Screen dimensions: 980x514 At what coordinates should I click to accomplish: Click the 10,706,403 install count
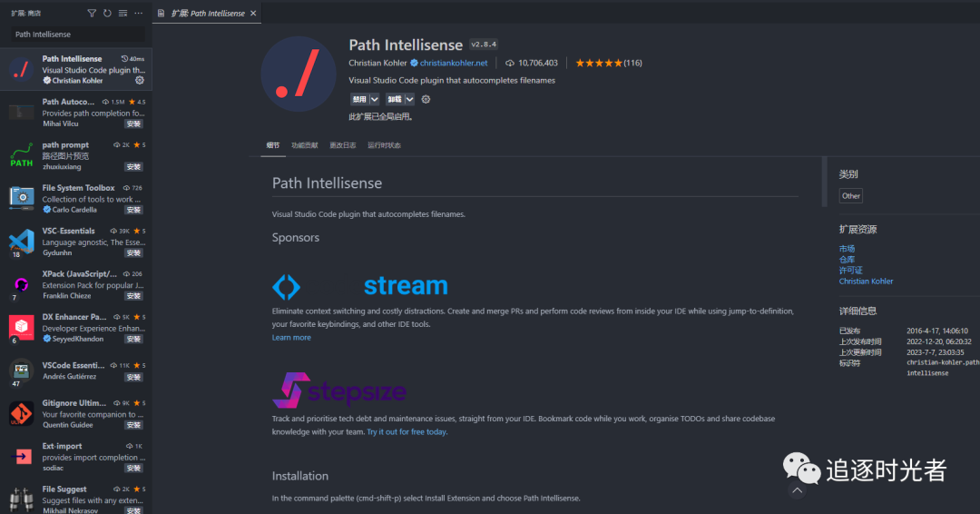[x=537, y=63]
